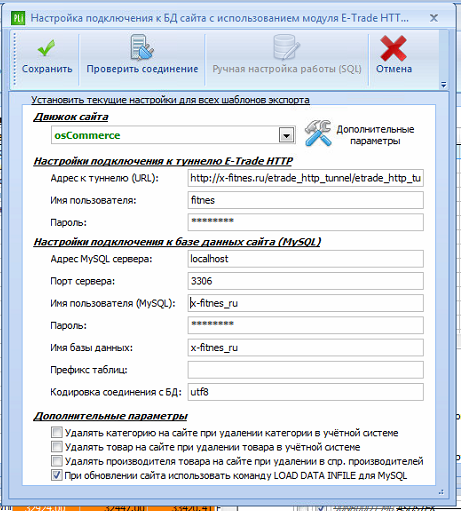Click the green checkmark Сохранить icon
The image size is (461, 511).
46,48
